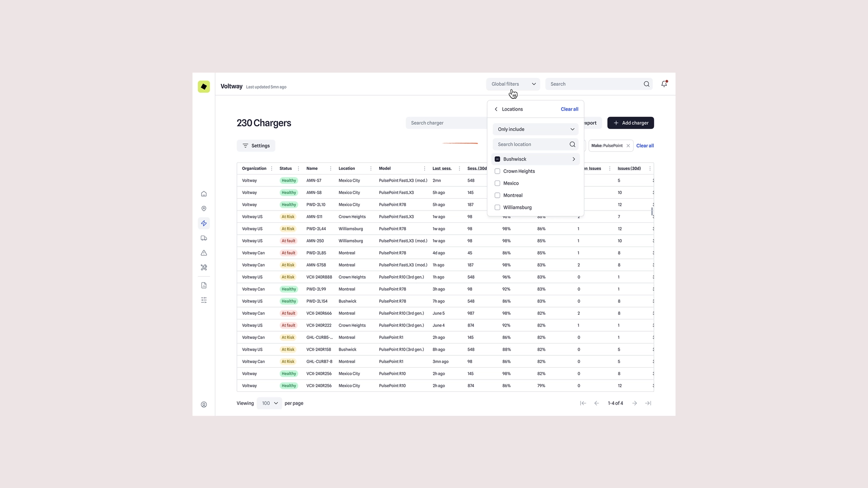Click Clear all next to filter chips
This screenshot has width=868, height=488.
click(x=645, y=146)
